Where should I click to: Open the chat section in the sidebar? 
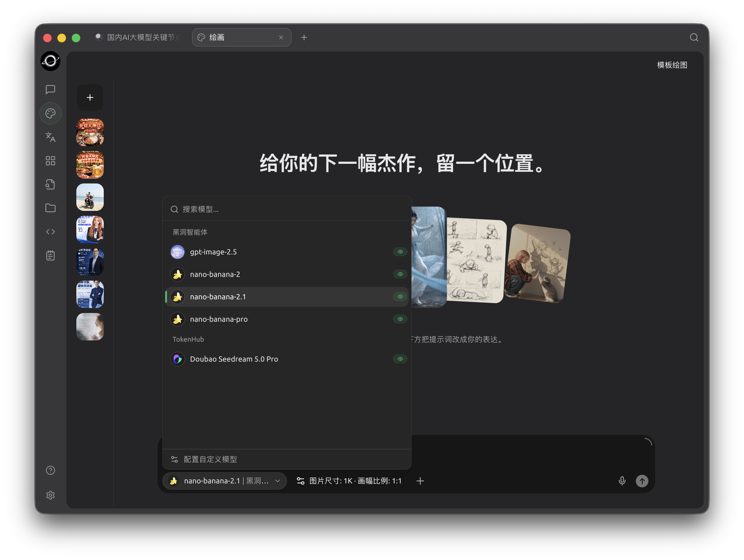click(50, 89)
